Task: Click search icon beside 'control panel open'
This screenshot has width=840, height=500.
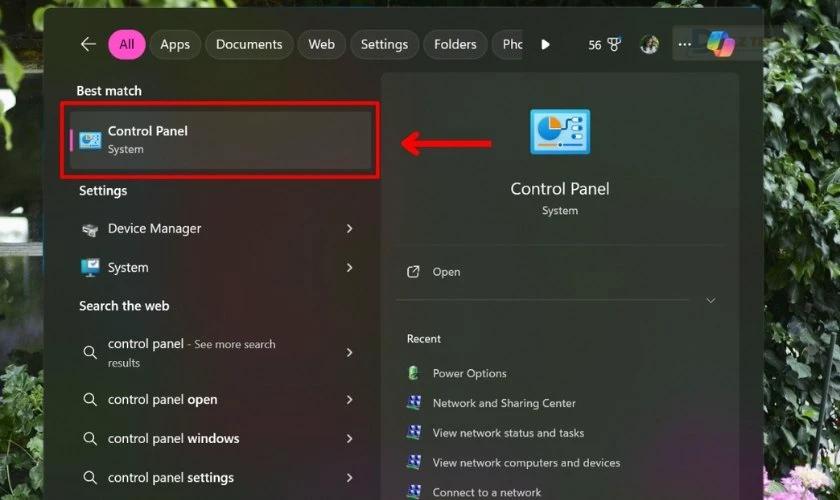Action: 90,400
